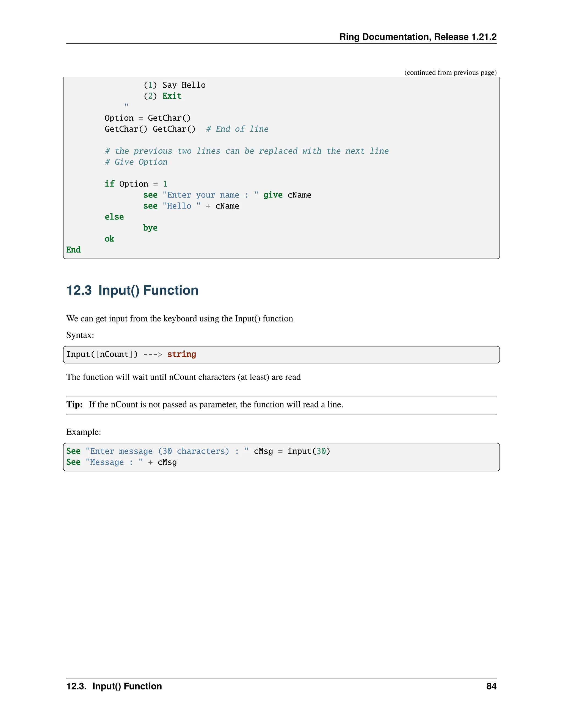
Task: Click the 'Ring Documentation, Release 1.21.2' header
Action: 418,37
